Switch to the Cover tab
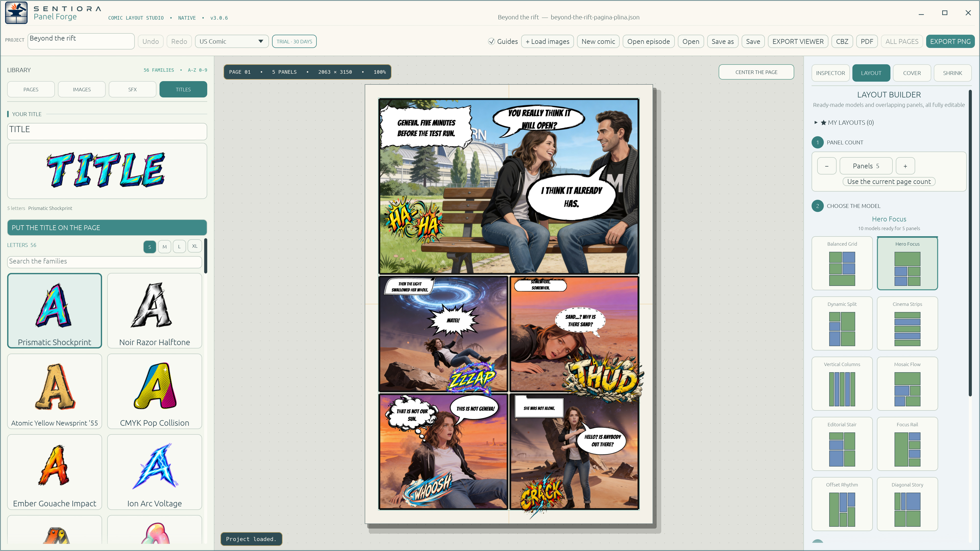Viewport: 980px width, 551px height. click(912, 73)
